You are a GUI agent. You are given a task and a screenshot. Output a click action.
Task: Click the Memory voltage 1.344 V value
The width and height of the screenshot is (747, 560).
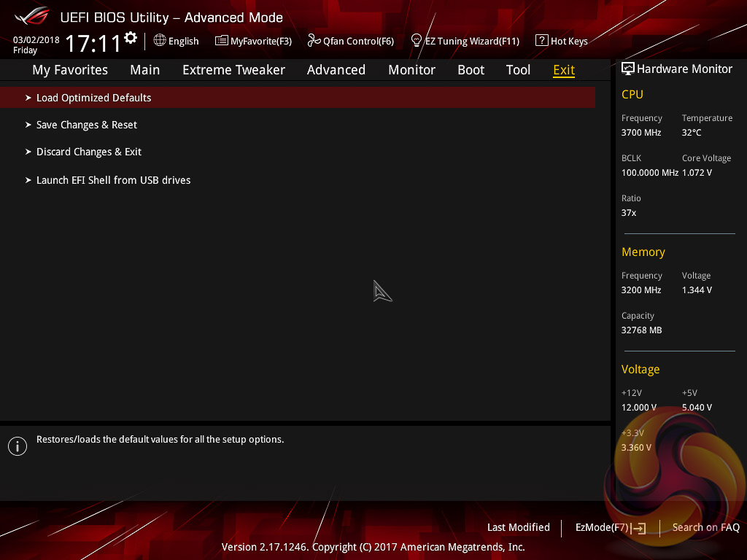point(697,290)
